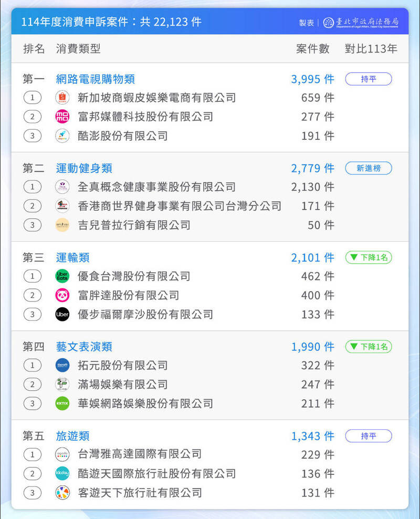Click the Shopee logo icon
The width and height of the screenshot is (420, 519).
tap(62, 97)
